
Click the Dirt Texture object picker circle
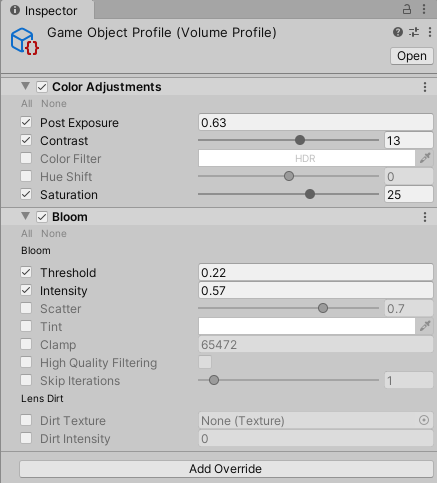424,420
